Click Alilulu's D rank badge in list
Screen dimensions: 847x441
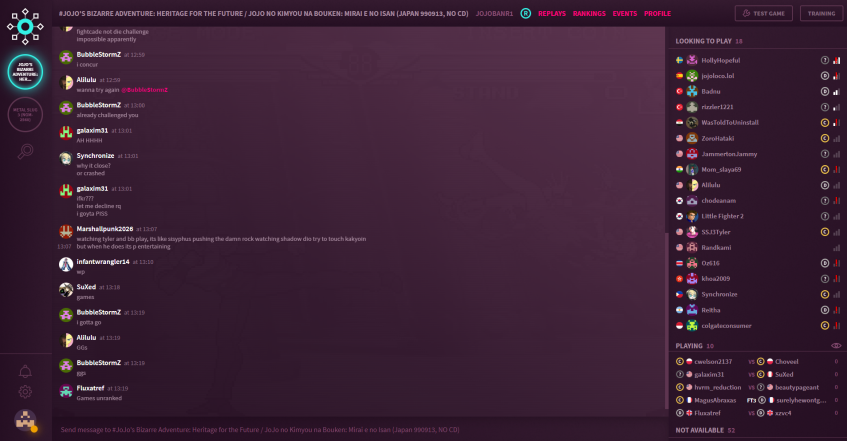[x=825, y=185]
